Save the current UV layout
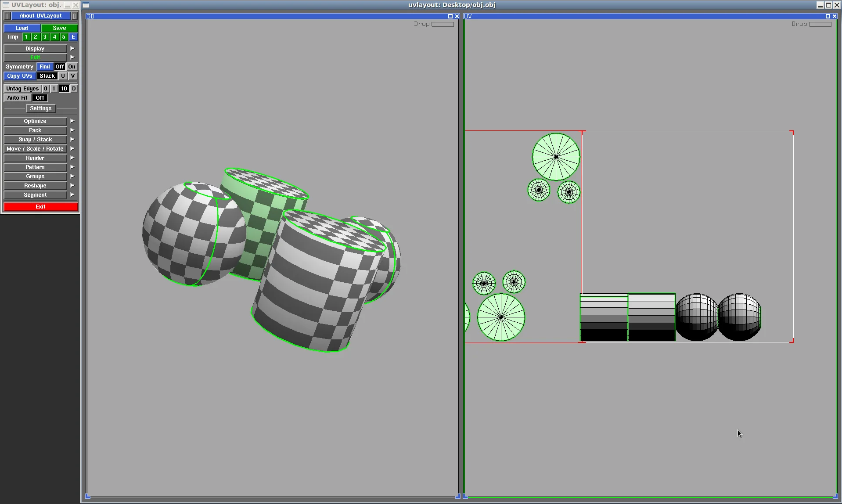Image resolution: width=842 pixels, height=504 pixels. tap(59, 28)
